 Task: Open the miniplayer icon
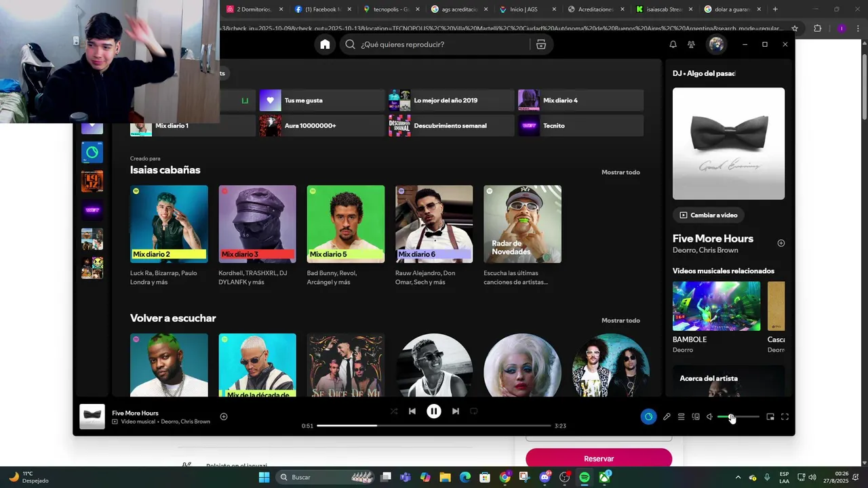(x=770, y=417)
